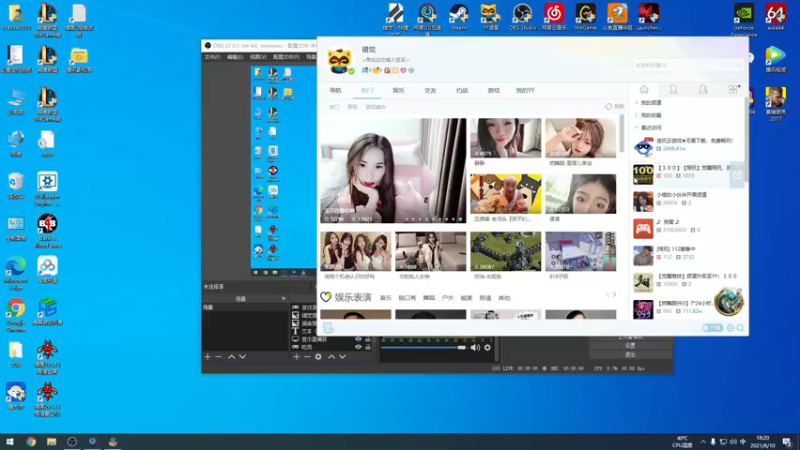
Task: Click the search magnifier at YY bottom right
Action: coord(740,328)
